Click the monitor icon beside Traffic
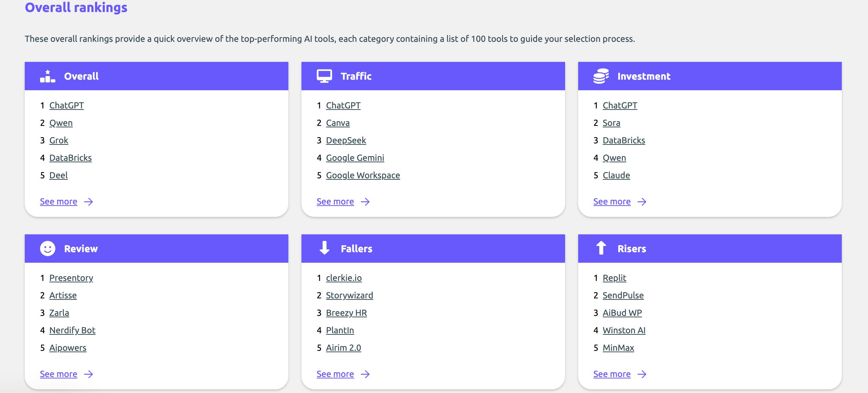 324,76
